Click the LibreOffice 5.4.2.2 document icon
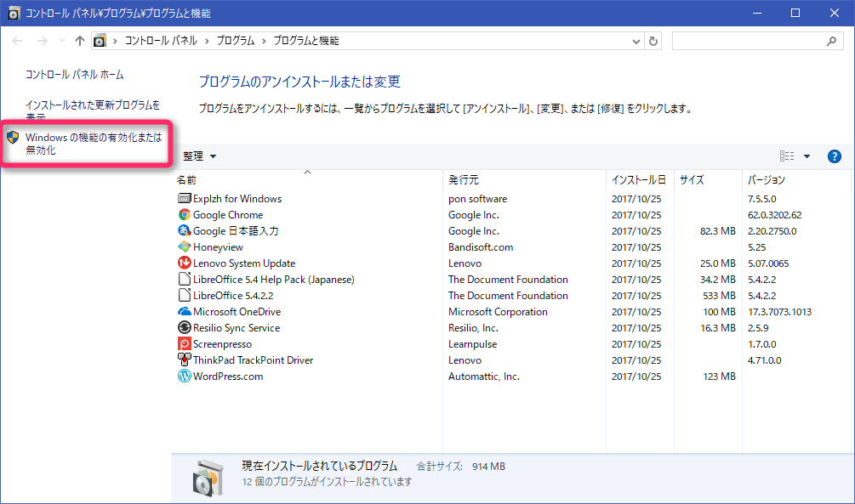 pos(185,295)
